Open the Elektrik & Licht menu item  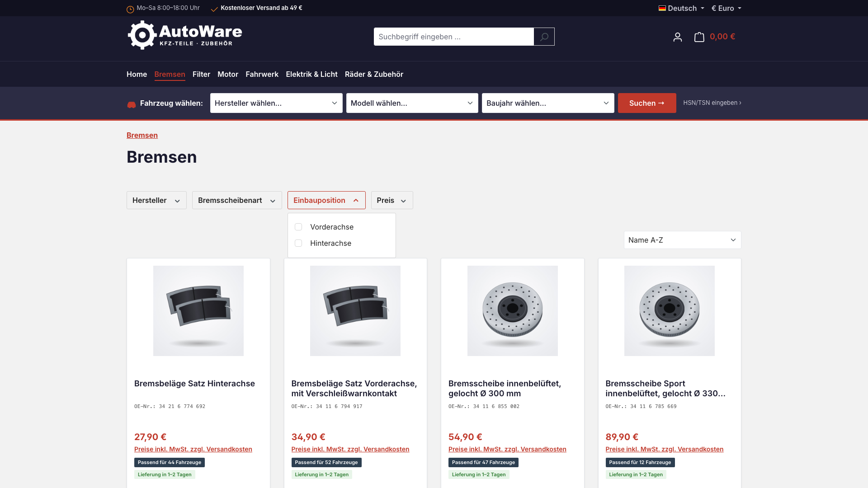[x=311, y=74]
